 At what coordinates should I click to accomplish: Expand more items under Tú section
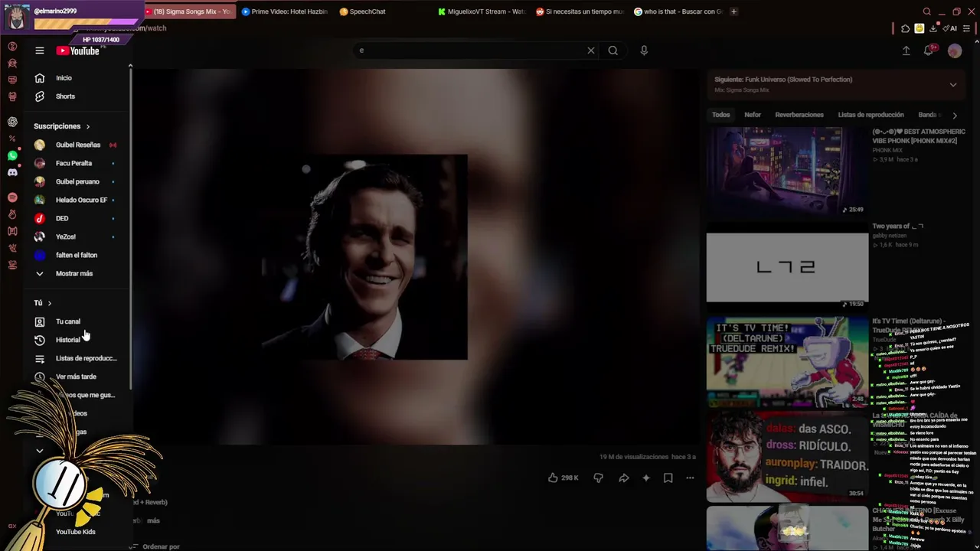tap(40, 451)
